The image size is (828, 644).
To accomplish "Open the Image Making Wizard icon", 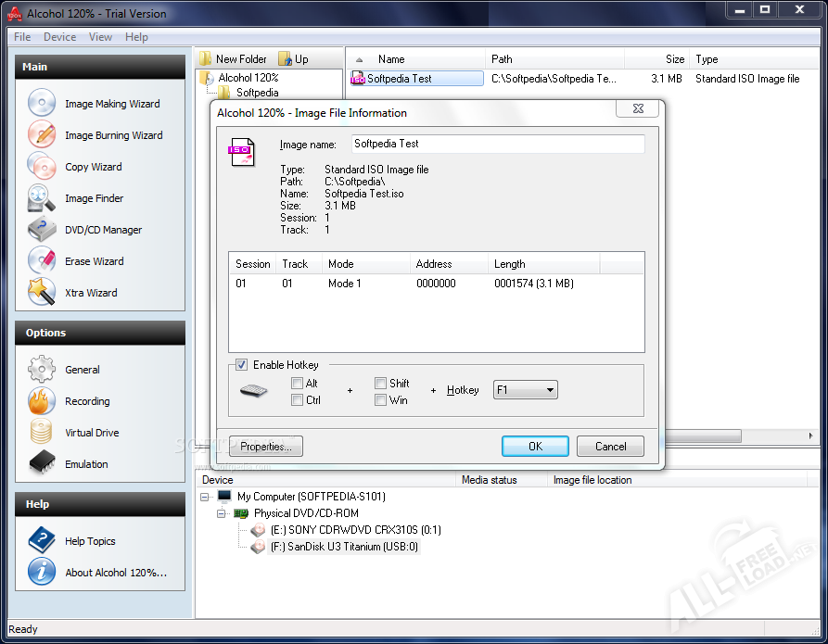I will click(42, 104).
